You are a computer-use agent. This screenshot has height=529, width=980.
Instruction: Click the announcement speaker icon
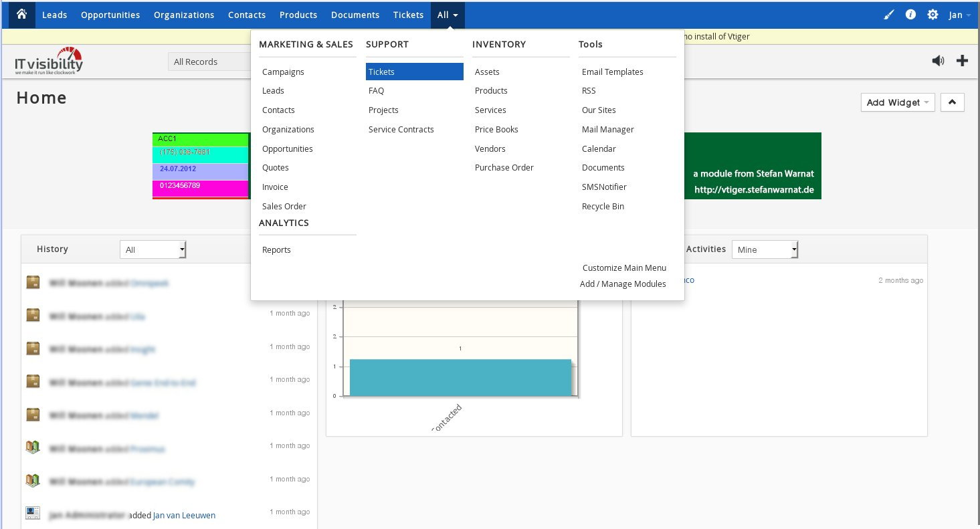click(x=938, y=61)
